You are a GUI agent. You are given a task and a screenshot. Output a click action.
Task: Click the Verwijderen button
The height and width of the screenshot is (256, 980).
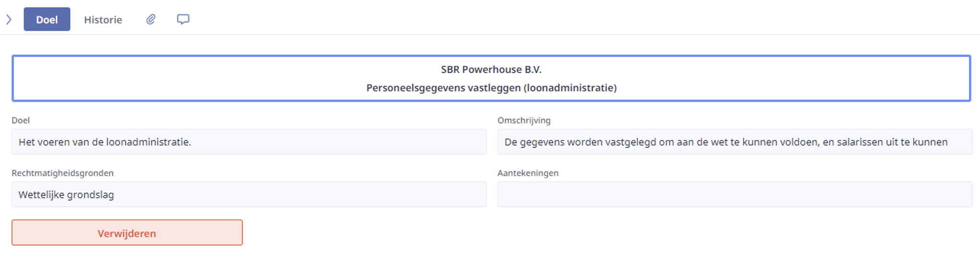point(127,233)
